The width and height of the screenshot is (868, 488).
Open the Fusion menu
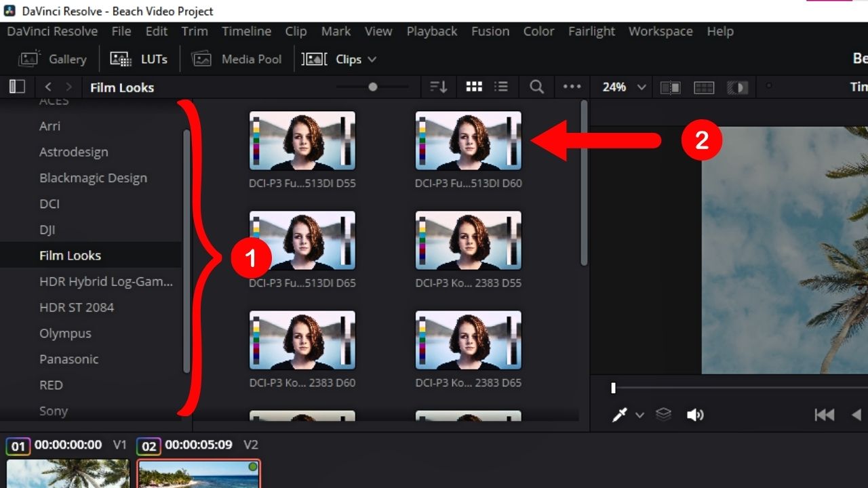tap(490, 31)
